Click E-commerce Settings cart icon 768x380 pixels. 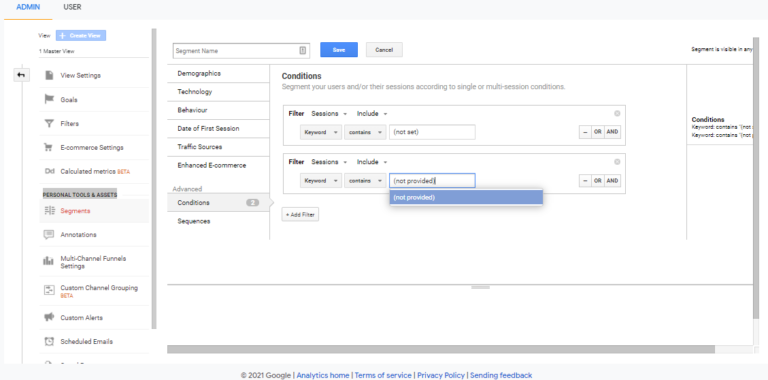(49, 147)
